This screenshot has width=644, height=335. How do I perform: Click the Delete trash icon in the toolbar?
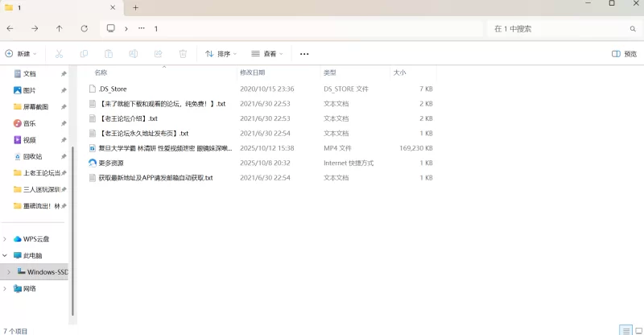[183, 54]
